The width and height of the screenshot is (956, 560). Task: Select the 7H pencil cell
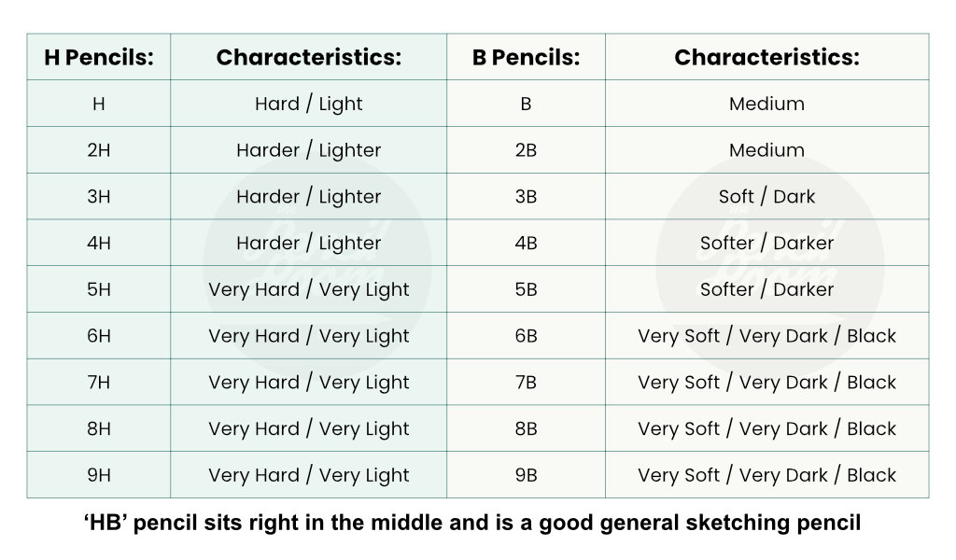pos(98,383)
